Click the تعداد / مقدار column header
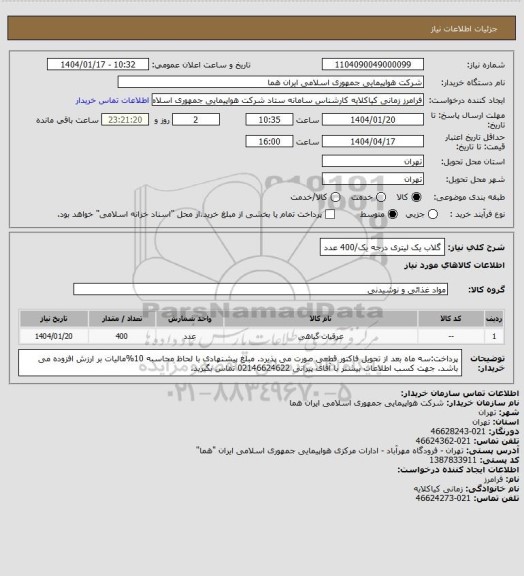This screenshot has width=524, height=576. pyautogui.click(x=122, y=318)
